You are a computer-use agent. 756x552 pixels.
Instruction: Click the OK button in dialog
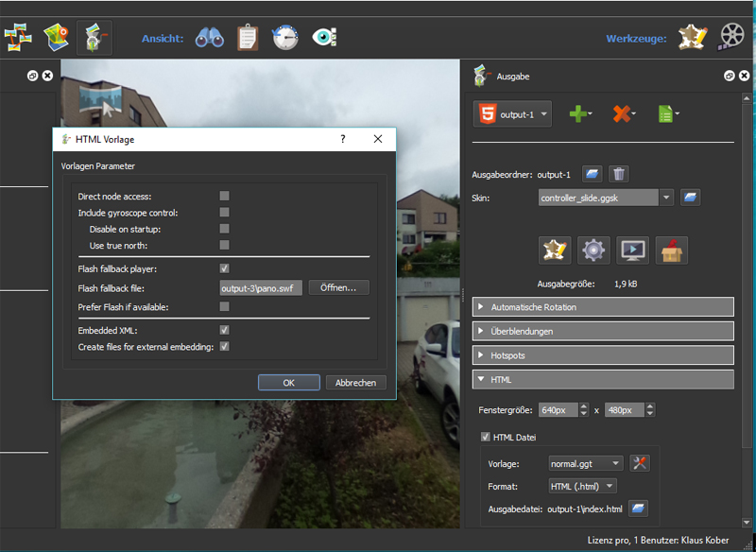point(289,383)
